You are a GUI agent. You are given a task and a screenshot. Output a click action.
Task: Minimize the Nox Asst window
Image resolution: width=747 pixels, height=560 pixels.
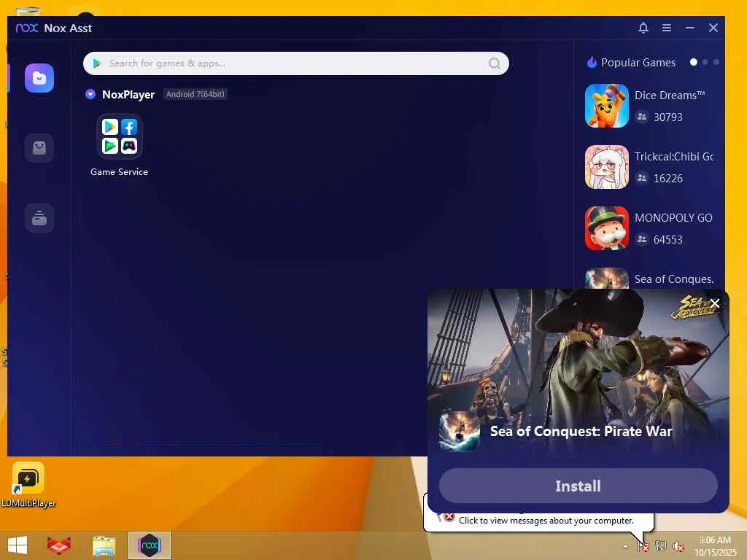click(x=690, y=28)
